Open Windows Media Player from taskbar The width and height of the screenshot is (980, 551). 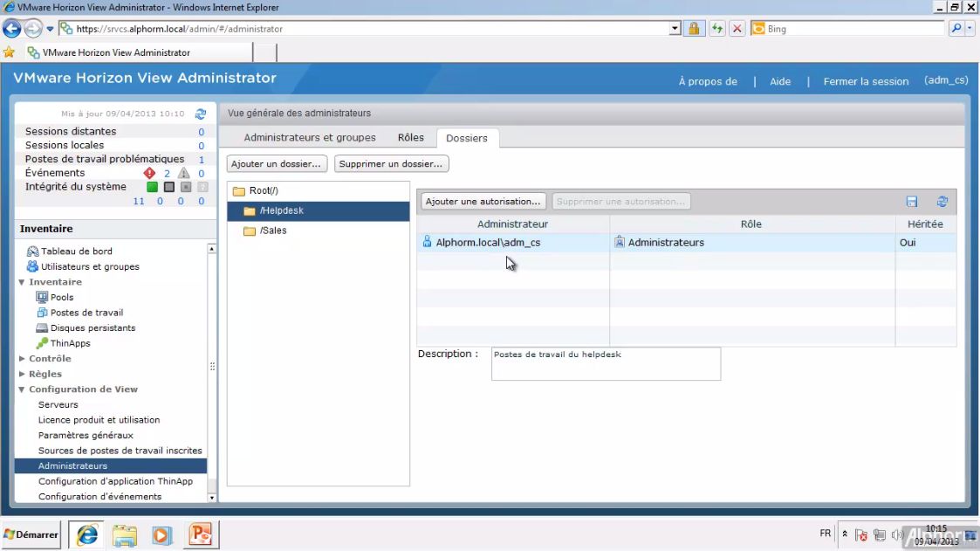click(161, 534)
